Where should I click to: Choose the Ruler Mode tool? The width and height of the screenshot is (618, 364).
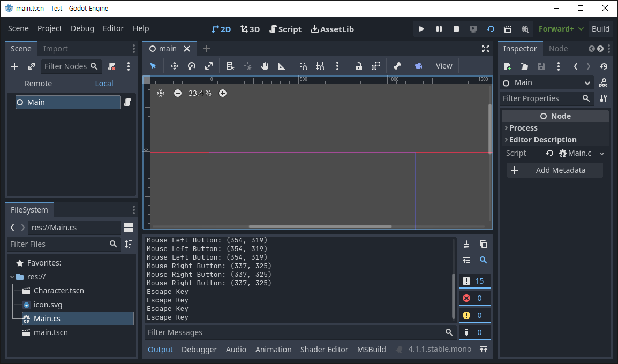coord(281,66)
